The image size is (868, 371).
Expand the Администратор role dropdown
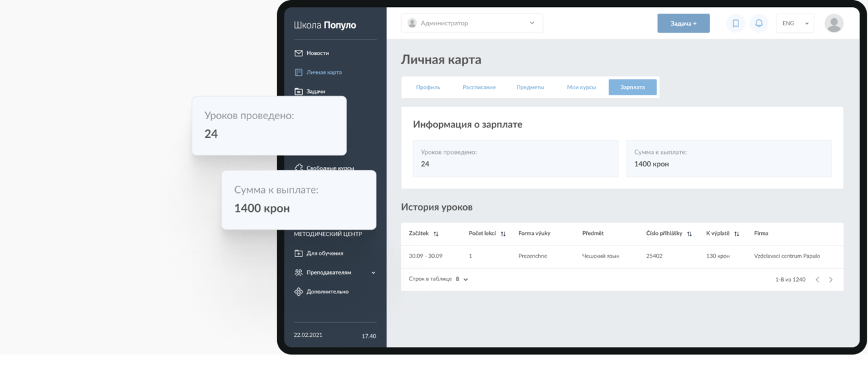pos(472,23)
